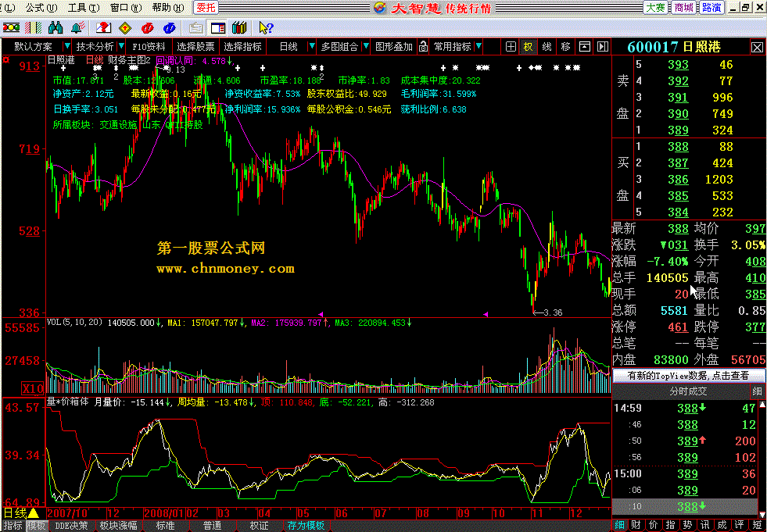
Task: Click the 路演 button in title bar
Action: [x=711, y=8]
